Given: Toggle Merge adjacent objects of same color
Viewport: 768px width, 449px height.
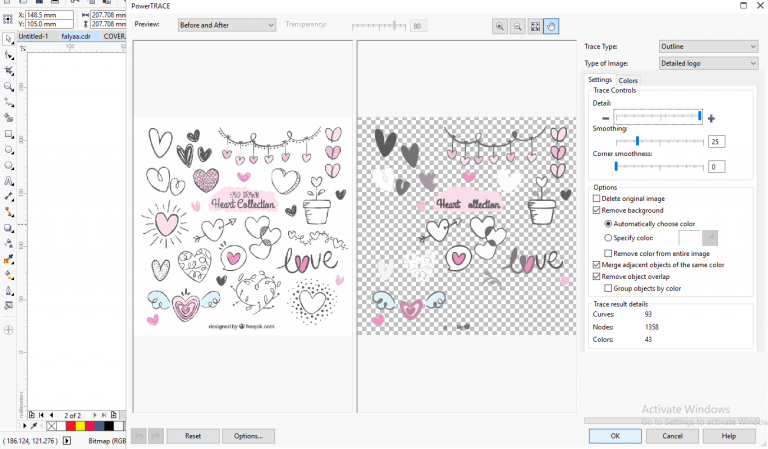Looking at the screenshot, I should coord(596,264).
